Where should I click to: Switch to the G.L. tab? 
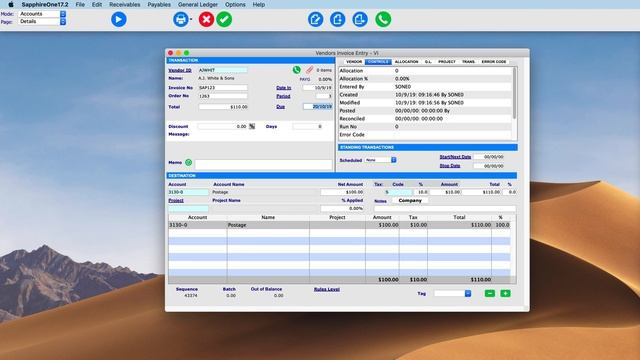pos(428,62)
